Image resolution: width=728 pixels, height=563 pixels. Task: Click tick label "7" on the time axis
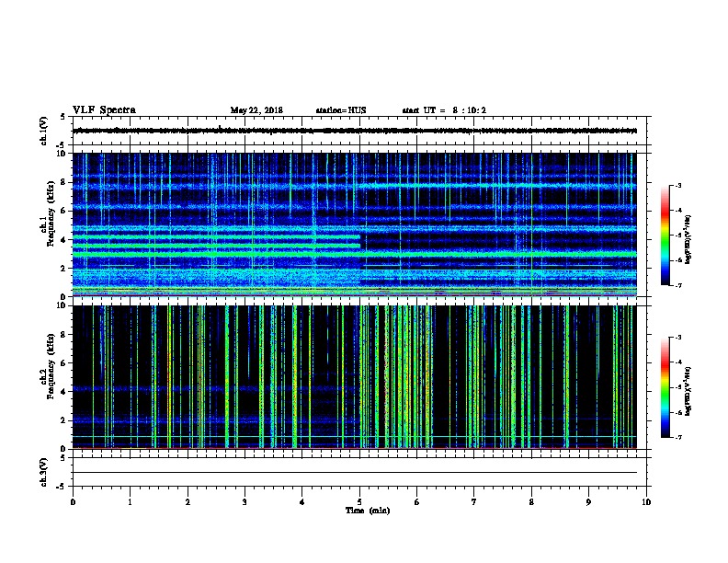(474, 502)
